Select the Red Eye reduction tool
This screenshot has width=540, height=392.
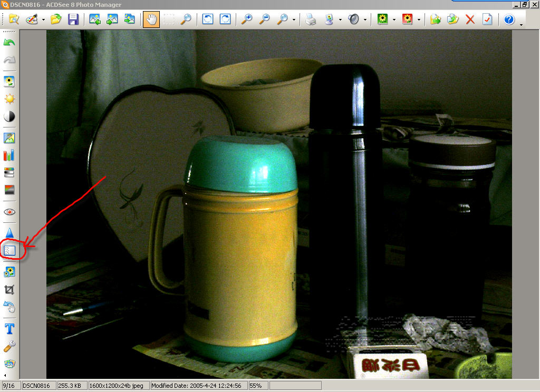pyautogui.click(x=9, y=212)
